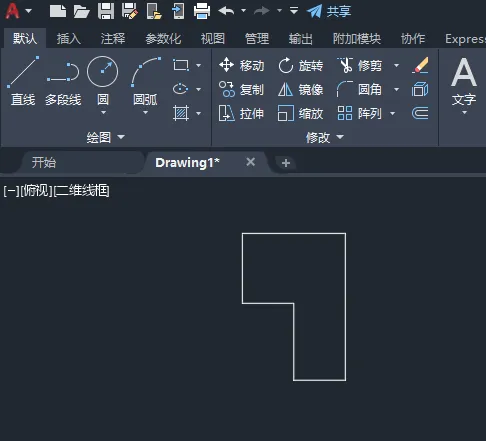The image size is (486, 441).
Task: Expand the Modify (修改) panel
Action: (x=325, y=137)
